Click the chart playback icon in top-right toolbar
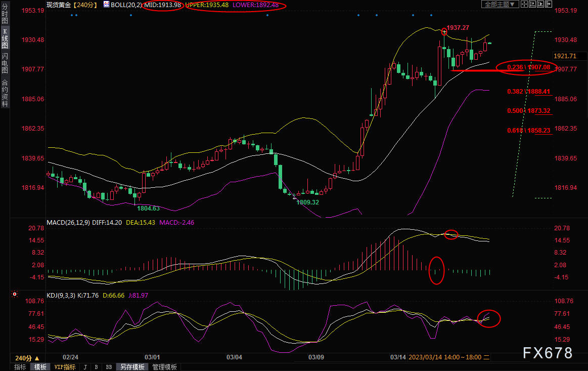588x371 pixels. pyautogui.click(x=540, y=4)
